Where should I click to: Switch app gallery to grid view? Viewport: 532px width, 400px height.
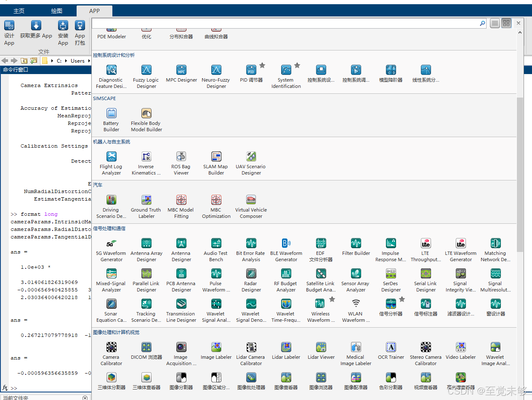tap(506, 23)
